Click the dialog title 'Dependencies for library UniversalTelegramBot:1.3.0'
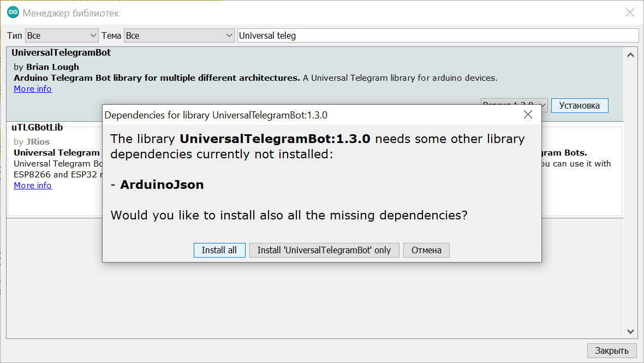The width and height of the screenshot is (644, 363). click(216, 115)
